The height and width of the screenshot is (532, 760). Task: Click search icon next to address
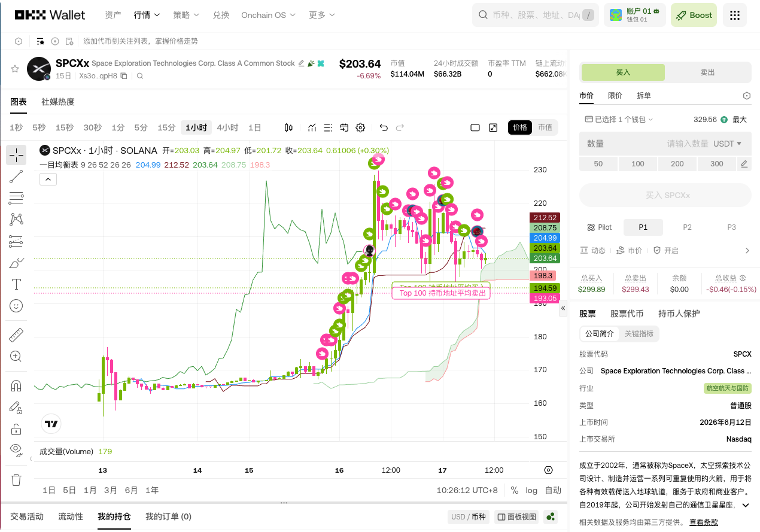click(140, 76)
